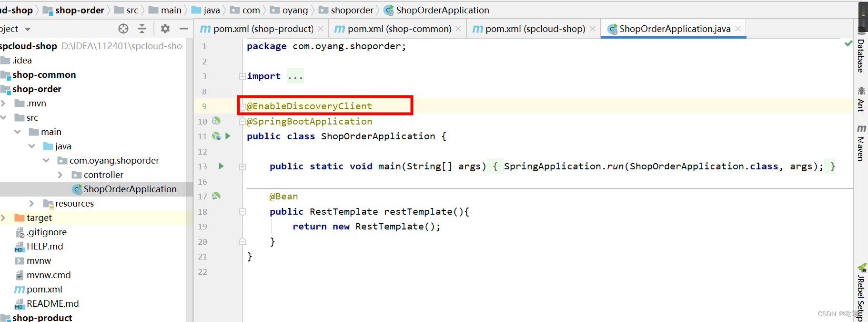Collapse the restTemplate method fold on line 18
The image size is (868, 322).
[242, 212]
